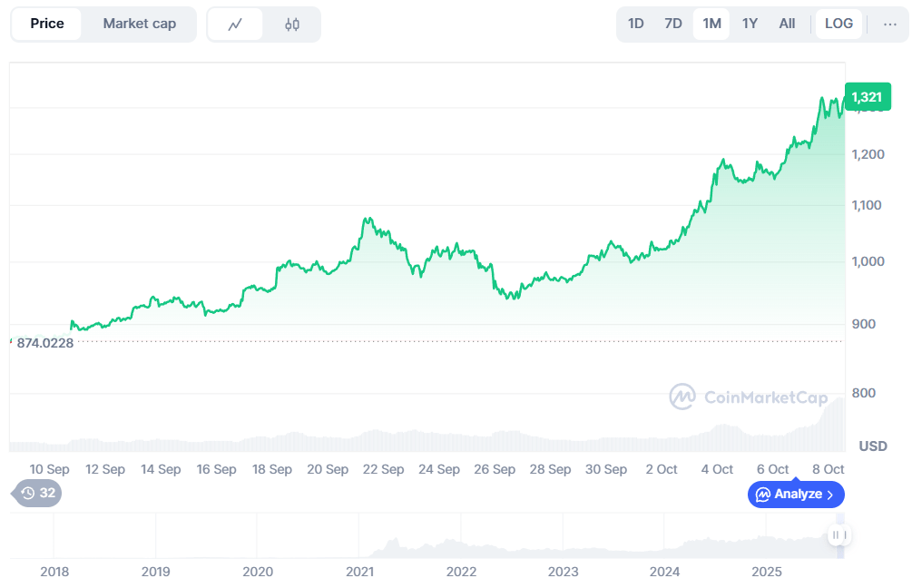Click the green 1,321 price tag
912x588 pixels.
(868, 96)
